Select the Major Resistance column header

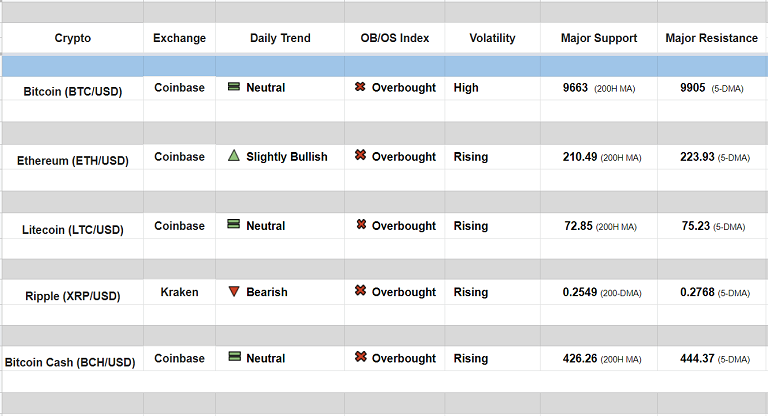tap(711, 38)
